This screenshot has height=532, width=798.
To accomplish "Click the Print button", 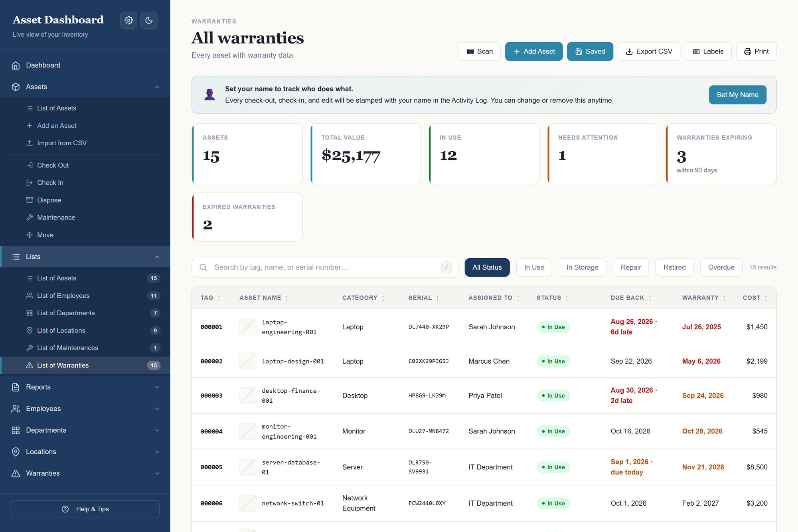I will click(756, 51).
